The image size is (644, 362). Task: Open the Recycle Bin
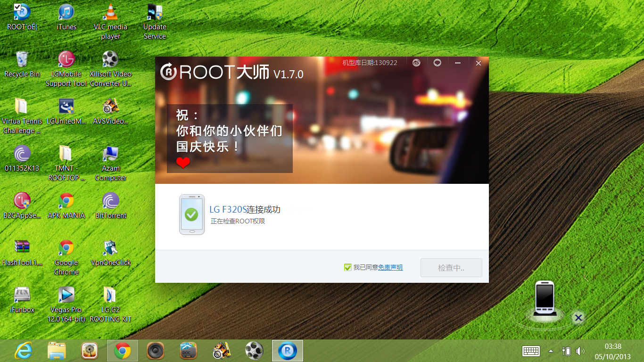click(22, 64)
